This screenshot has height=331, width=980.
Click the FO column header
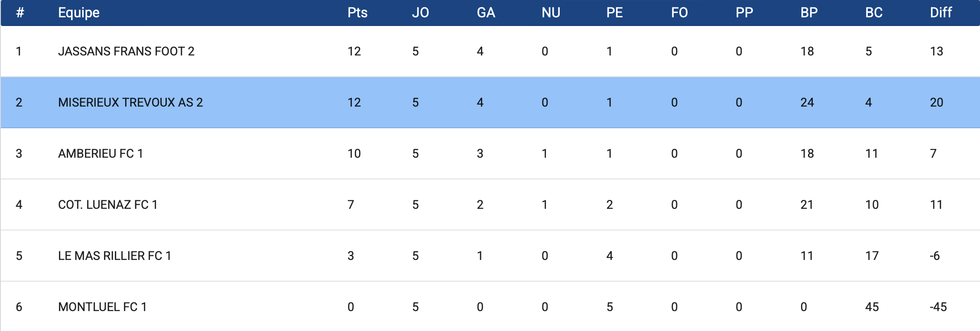pos(679,13)
